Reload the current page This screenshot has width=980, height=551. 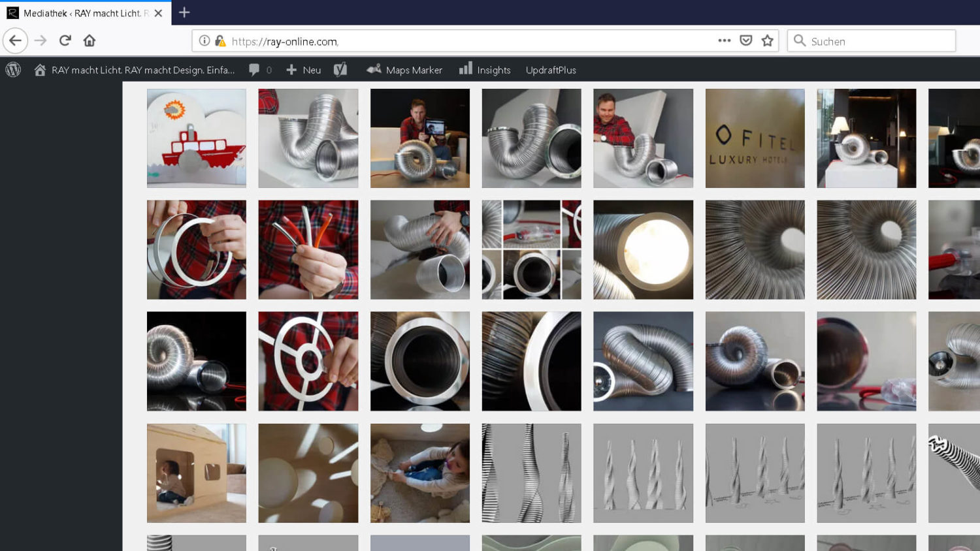[65, 40]
